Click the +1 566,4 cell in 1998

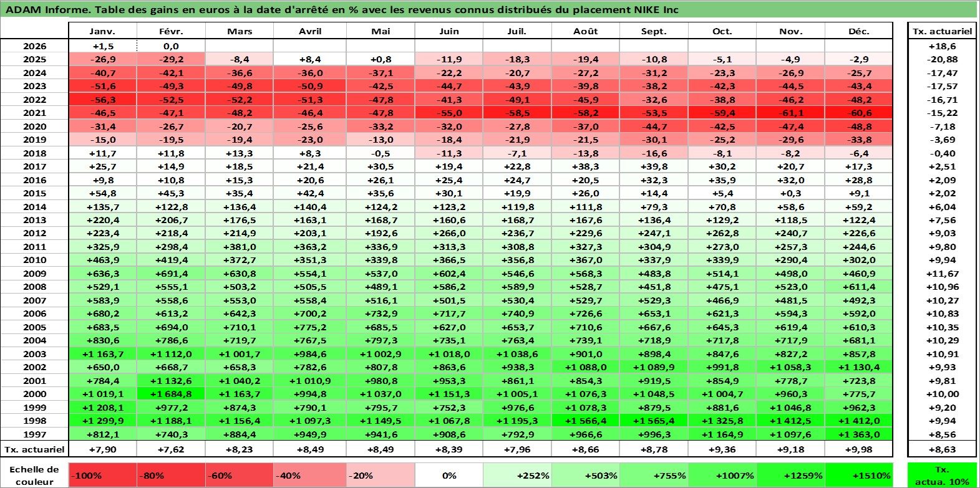[x=586, y=421]
